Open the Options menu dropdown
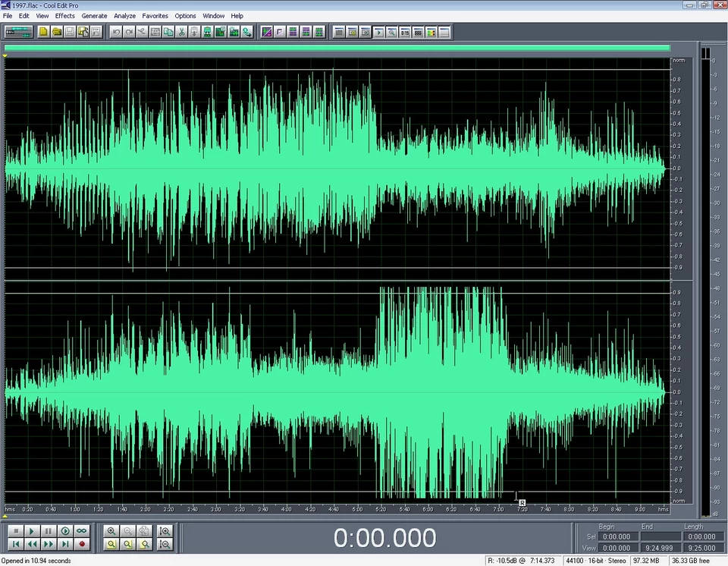This screenshot has height=566, width=728. [185, 16]
